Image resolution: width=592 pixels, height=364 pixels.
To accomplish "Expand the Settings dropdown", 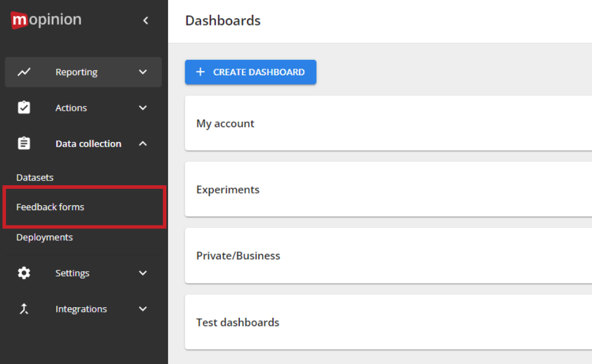I will 143,273.
